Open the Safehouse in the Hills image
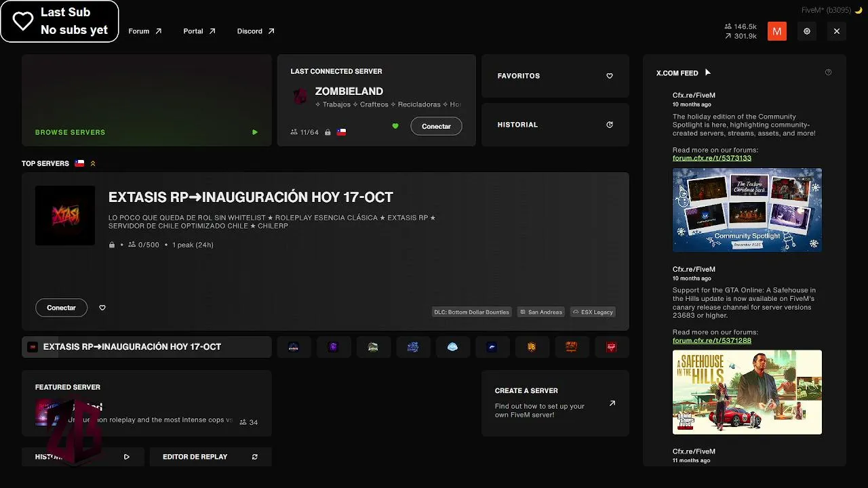The height and width of the screenshot is (488, 868). (x=747, y=392)
